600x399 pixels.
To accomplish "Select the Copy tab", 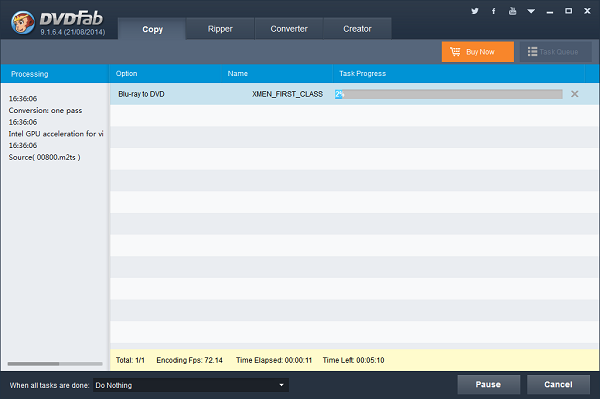I will [x=152, y=29].
